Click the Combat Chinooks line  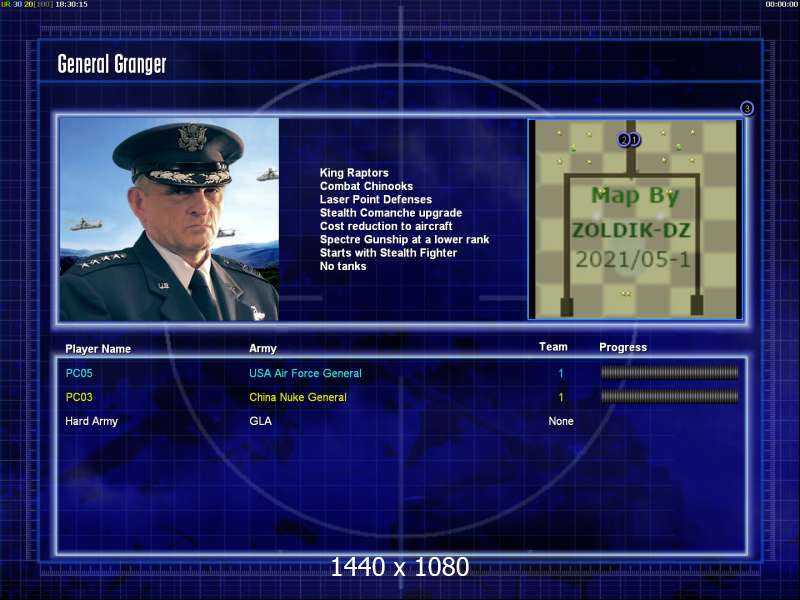(x=366, y=186)
